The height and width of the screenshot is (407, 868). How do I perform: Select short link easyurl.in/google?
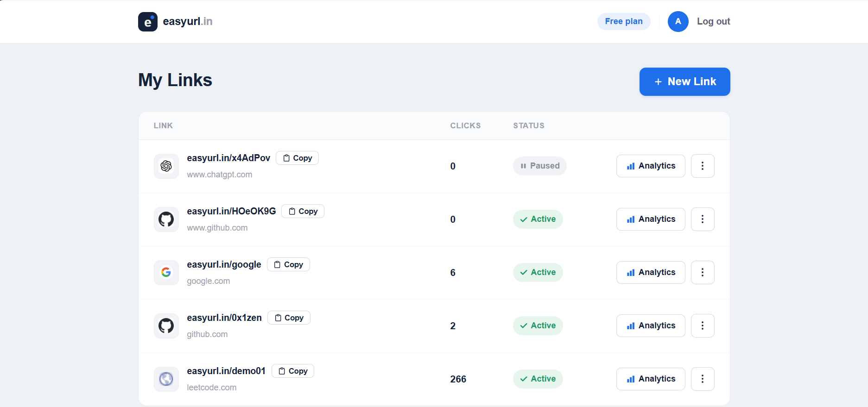click(x=224, y=264)
